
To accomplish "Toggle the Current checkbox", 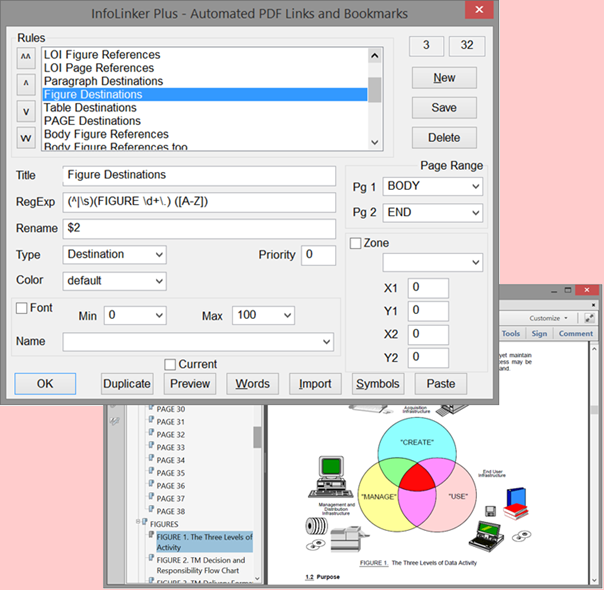I will pyautogui.click(x=170, y=364).
